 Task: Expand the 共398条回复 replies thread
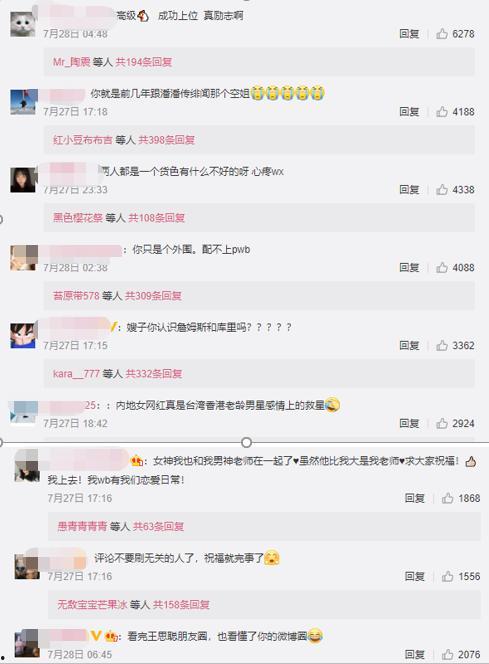pos(166,140)
